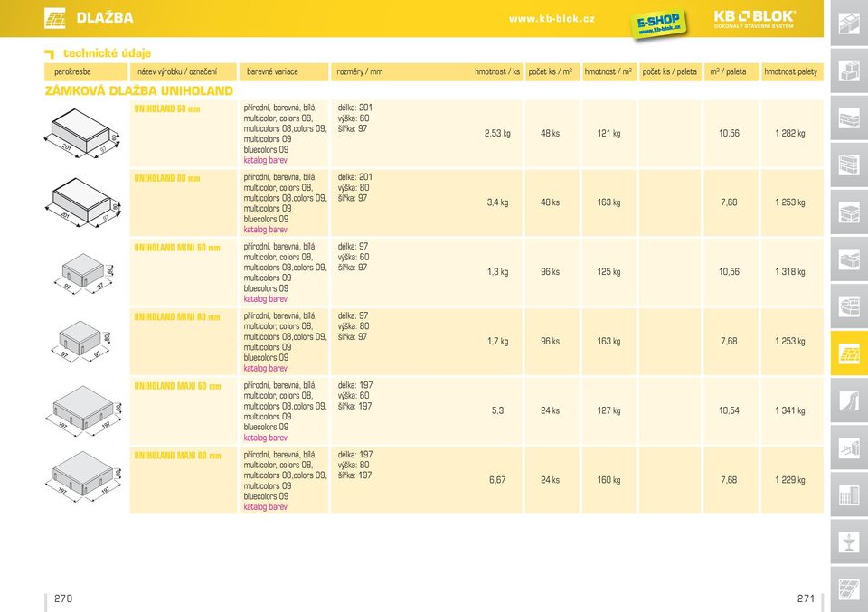Viewport: 868px width, 612px height.
Task: Click the pallet weight '1 229 kg'
Action: point(790,480)
